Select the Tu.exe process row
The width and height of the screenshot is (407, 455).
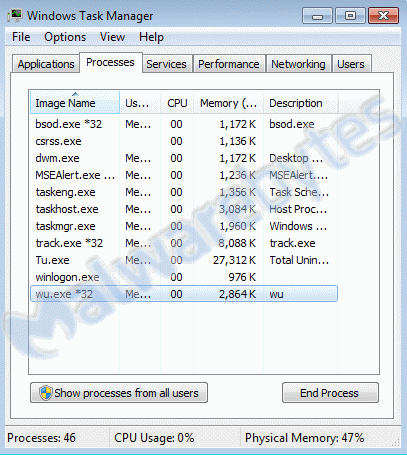[183, 260]
